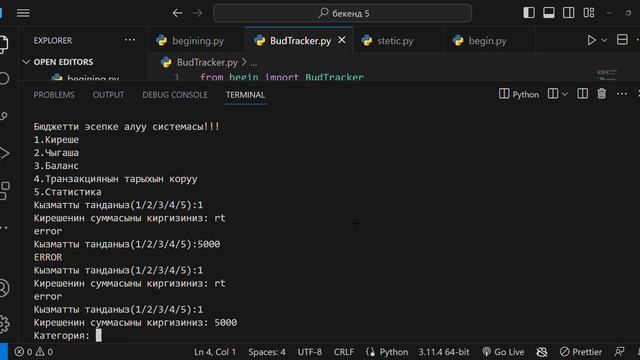Click the breadcrumb ellipsis segment
This screenshot has height=360, width=640.
coord(253,63)
